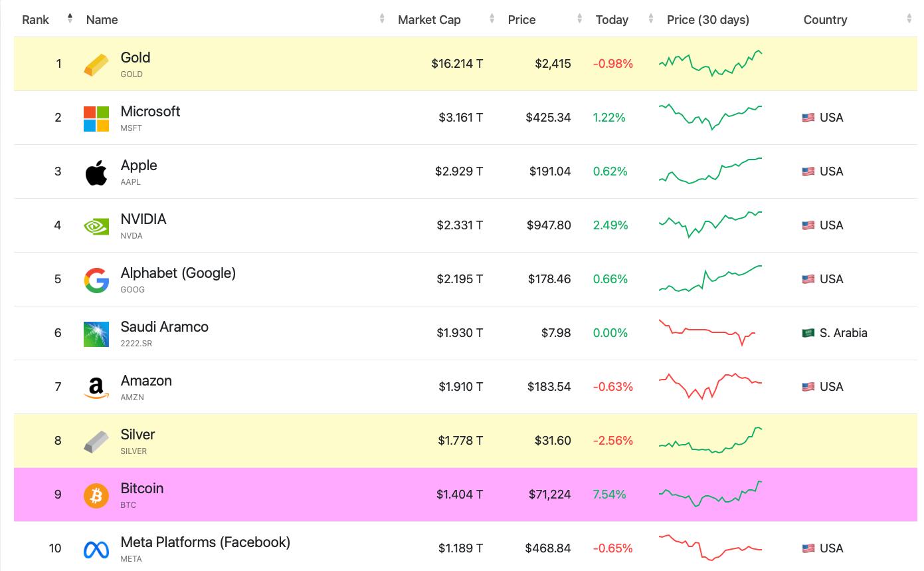This screenshot has height=571, width=924.
Task: Sort by Country column sort arrows
Action: coord(909,19)
